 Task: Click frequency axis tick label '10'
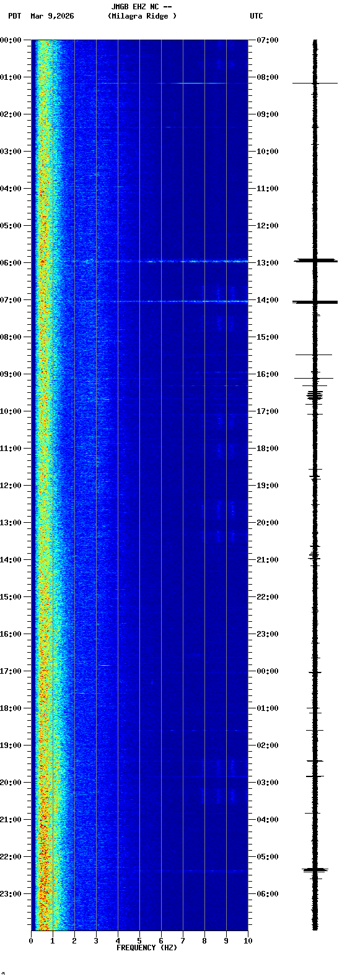pyautogui.click(x=248, y=941)
